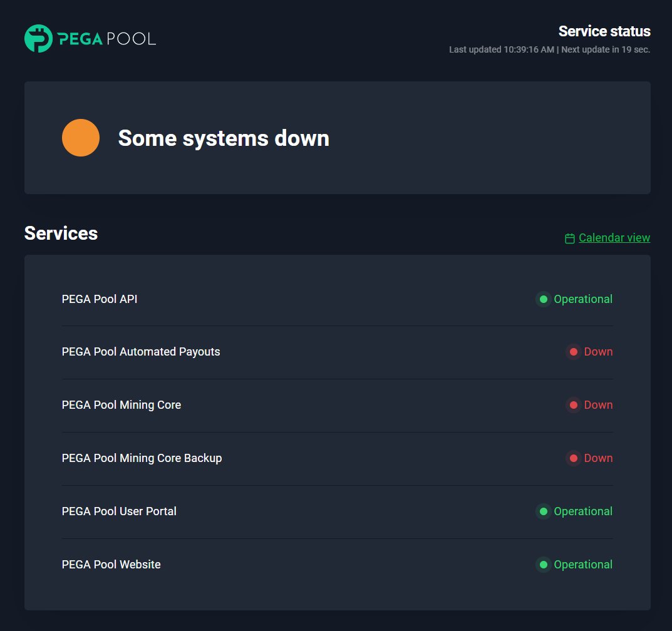Click red dot for Mining Core Backup
This screenshot has height=631, width=672.
click(574, 458)
